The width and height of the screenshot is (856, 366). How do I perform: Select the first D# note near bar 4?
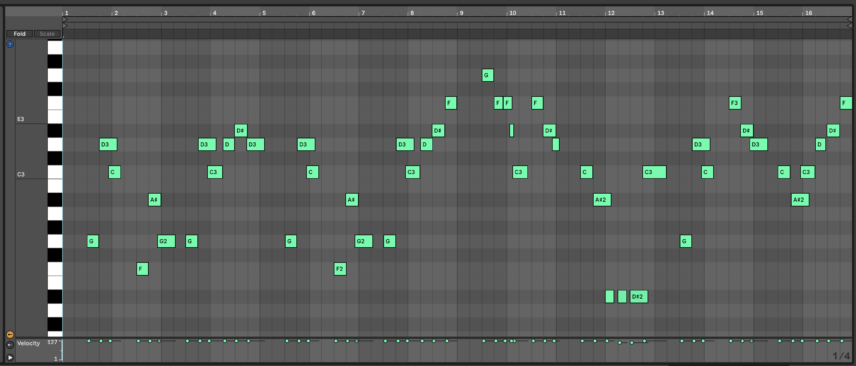[x=241, y=131]
